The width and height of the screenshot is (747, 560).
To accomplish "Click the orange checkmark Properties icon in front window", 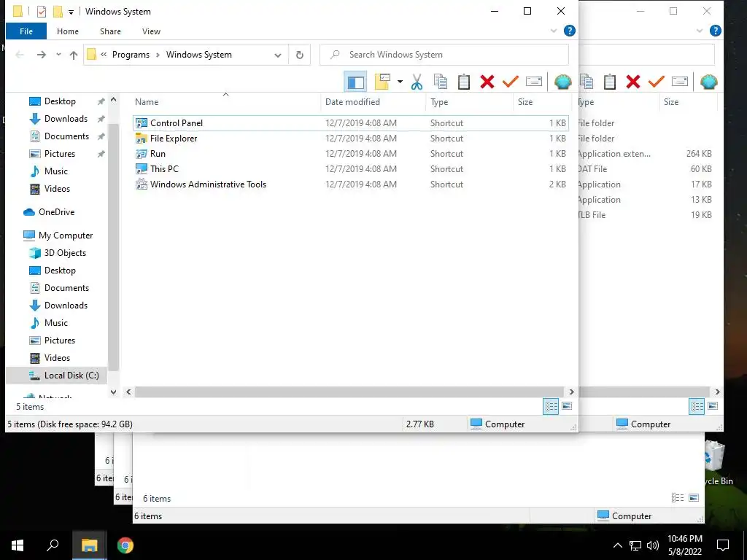I will 510,82.
